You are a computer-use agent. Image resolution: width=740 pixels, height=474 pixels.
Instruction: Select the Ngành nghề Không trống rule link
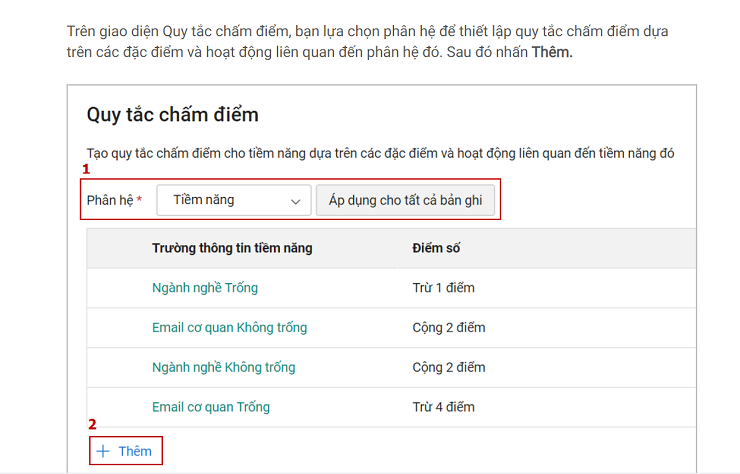pos(224,367)
